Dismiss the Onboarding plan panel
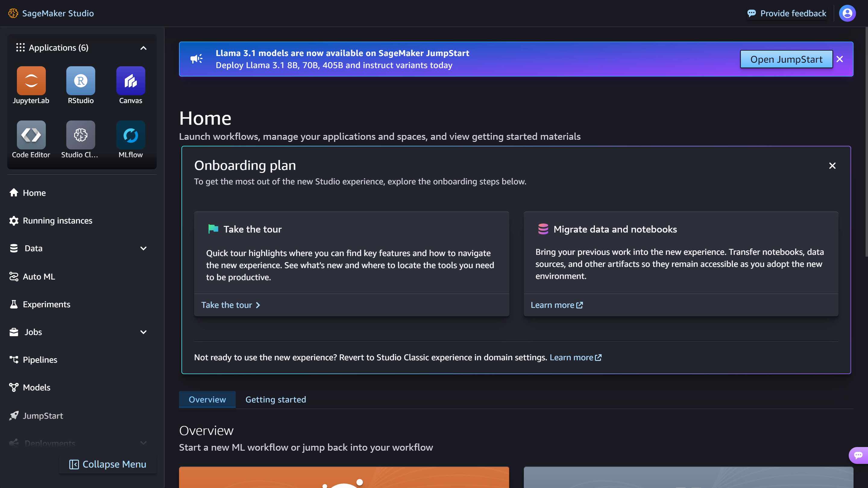Viewport: 868px width, 488px height. 832,166
